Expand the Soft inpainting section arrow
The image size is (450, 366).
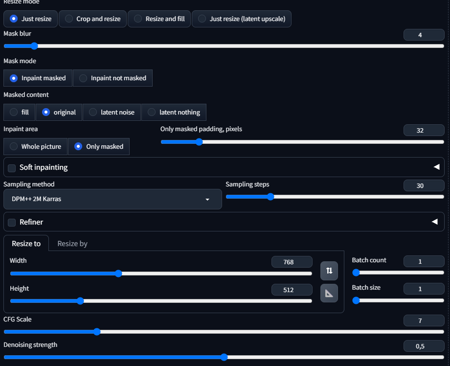click(x=437, y=167)
